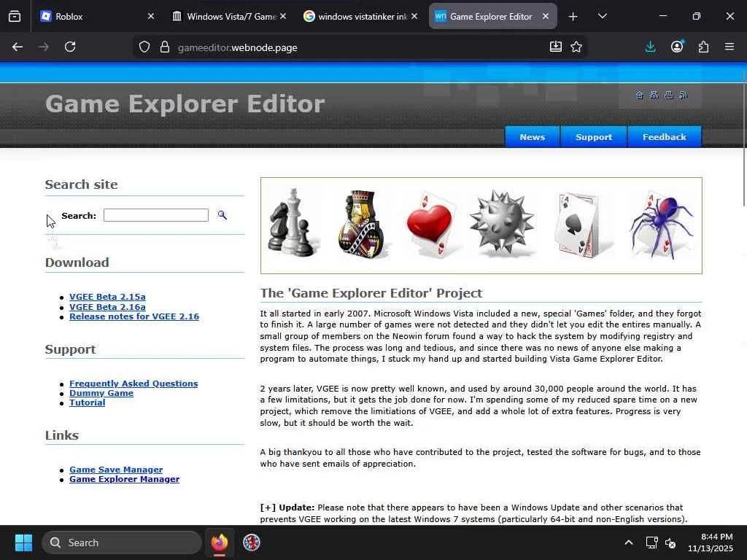The image size is (747, 560).
Task: Expand the list all tabs chevron
Action: pos(602,17)
